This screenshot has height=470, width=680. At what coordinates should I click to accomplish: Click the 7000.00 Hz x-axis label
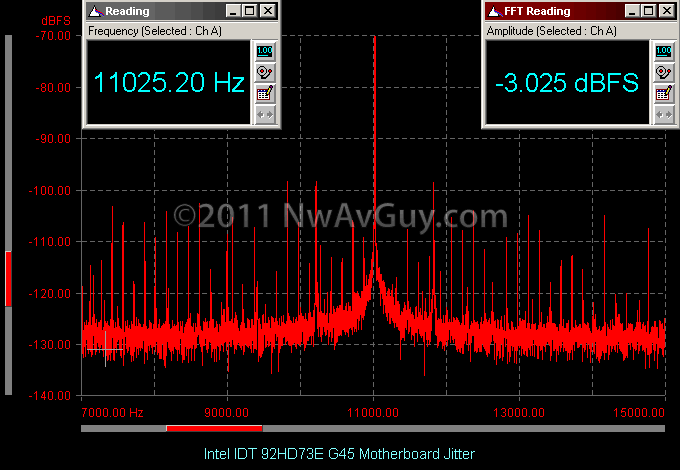pyautogui.click(x=112, y=412)
